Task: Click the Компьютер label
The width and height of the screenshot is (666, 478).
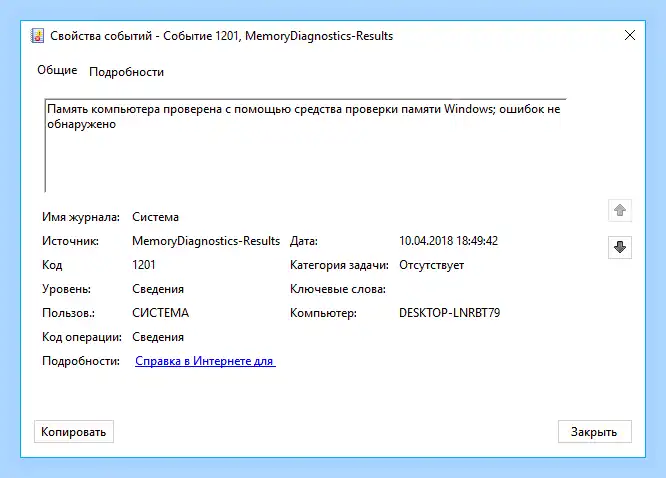Action: pyautogui.click(x=323, y=313)
